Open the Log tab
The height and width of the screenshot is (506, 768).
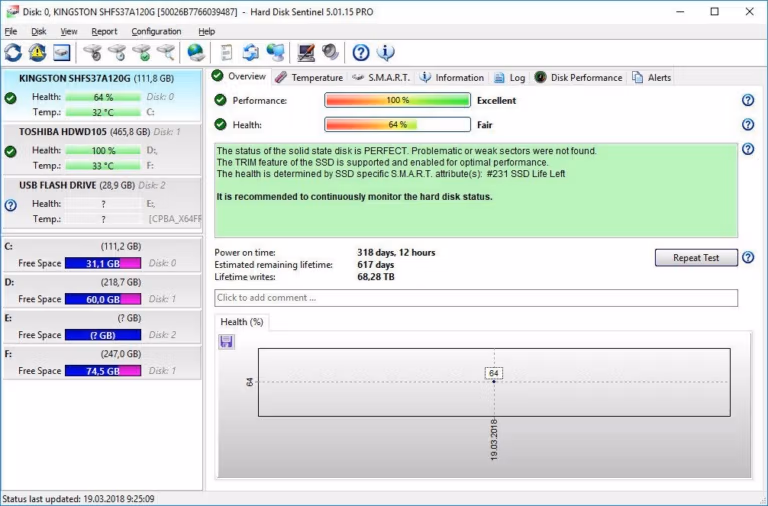509,77
